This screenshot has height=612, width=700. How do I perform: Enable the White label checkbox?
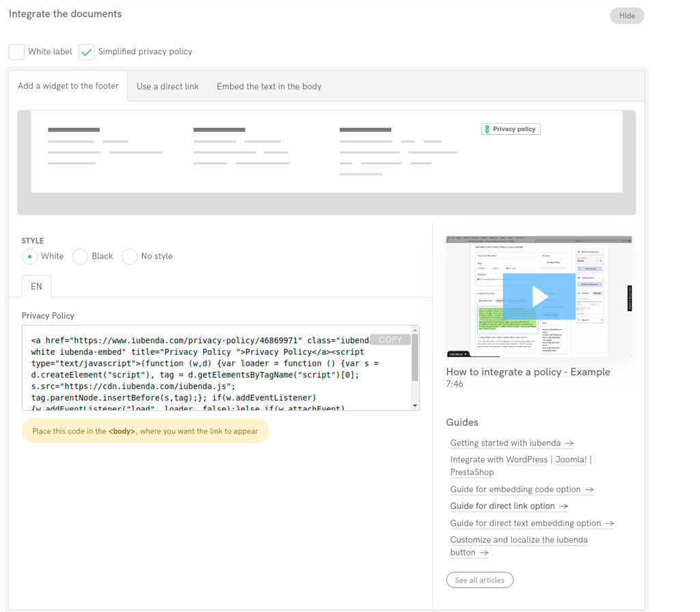17,52
